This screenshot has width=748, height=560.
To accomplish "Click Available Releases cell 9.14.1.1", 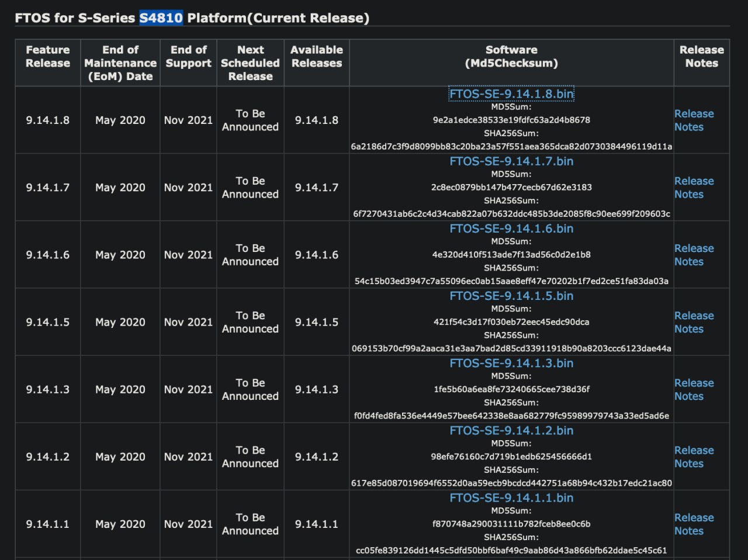I will click(x=317, y=524).
